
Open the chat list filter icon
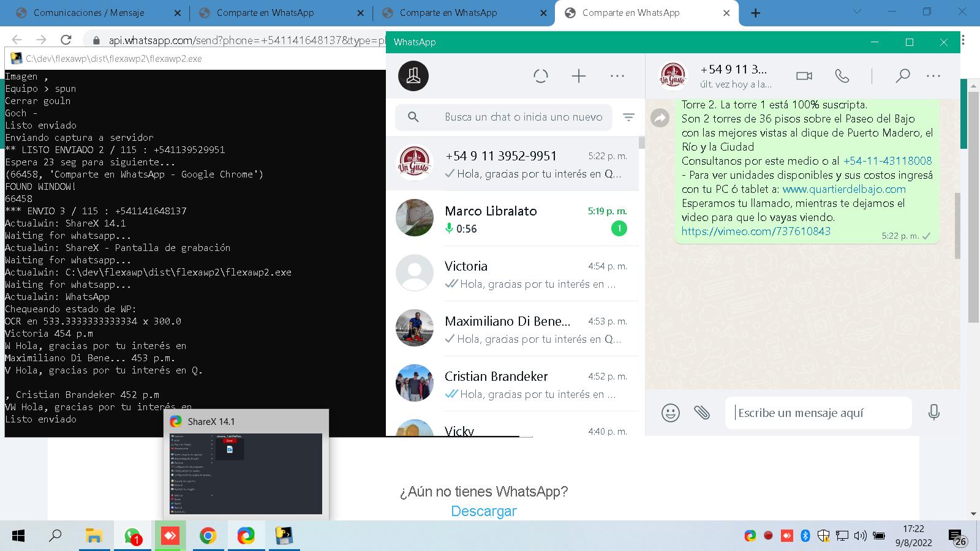coord(628,117)
